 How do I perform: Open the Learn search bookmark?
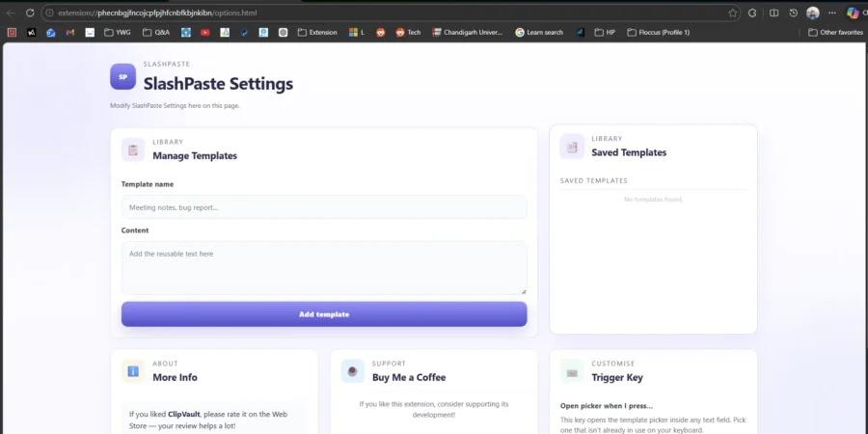click(x=539, y=33)
